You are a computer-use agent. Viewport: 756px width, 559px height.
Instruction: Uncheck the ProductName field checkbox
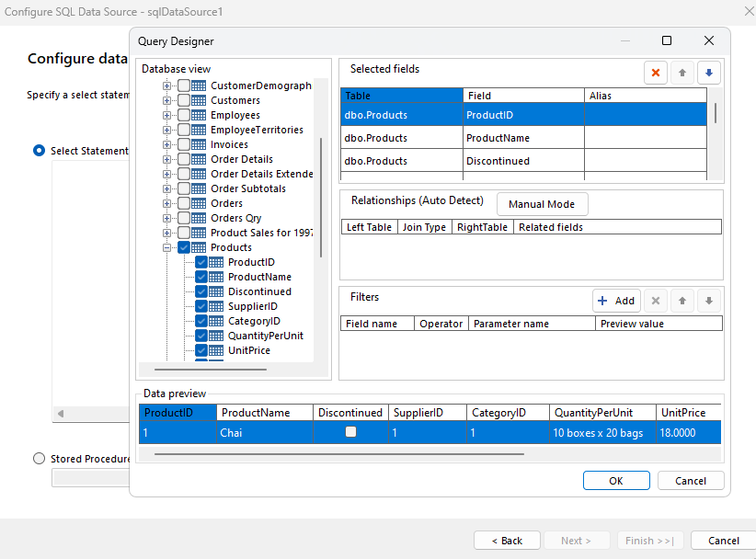(x=201, y=277)
